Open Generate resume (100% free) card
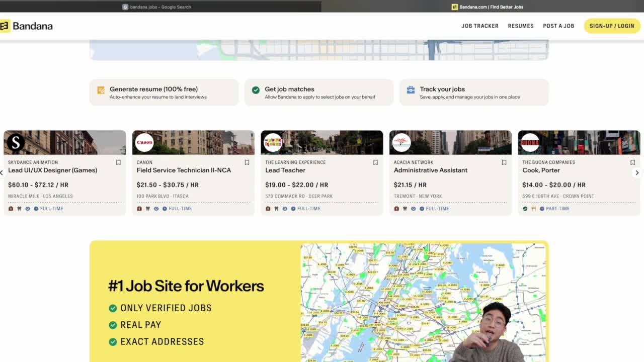 [x=164, y=93]
